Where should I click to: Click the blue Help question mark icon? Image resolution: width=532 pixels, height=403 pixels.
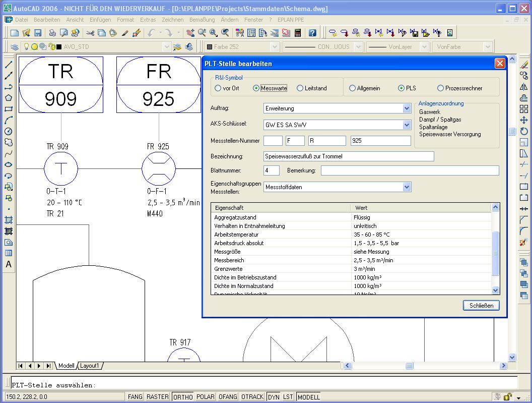click(x=312, y=33)
